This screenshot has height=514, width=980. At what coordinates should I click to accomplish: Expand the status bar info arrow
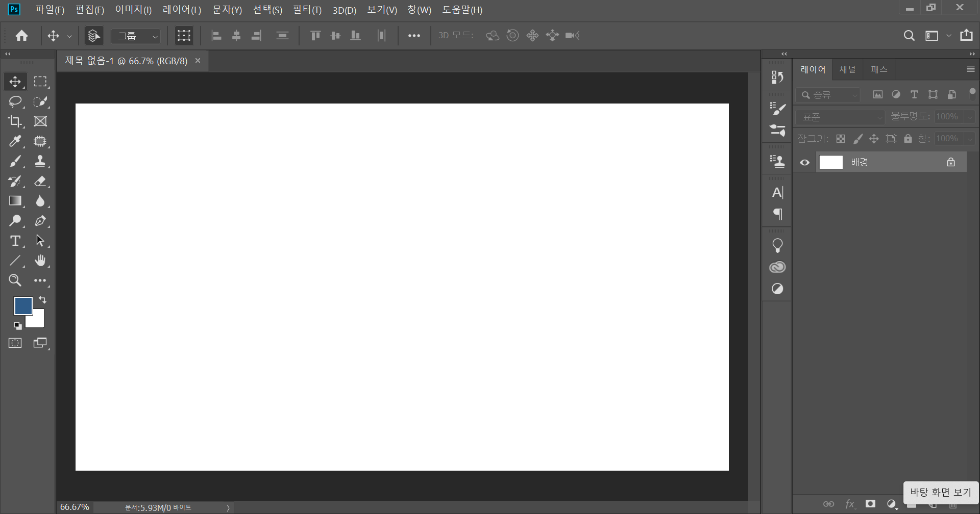click(228, 508)
